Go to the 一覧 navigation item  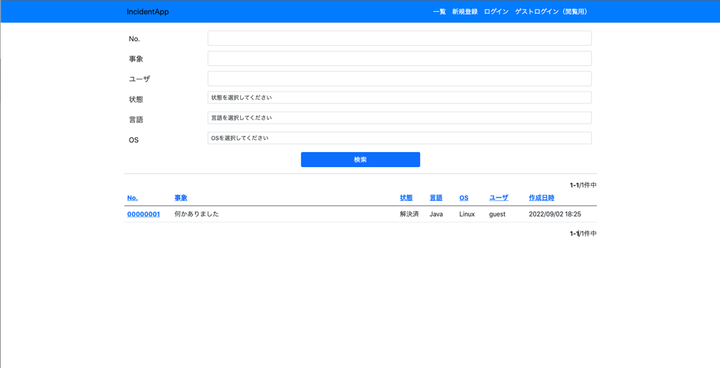(x=439, y=12)
